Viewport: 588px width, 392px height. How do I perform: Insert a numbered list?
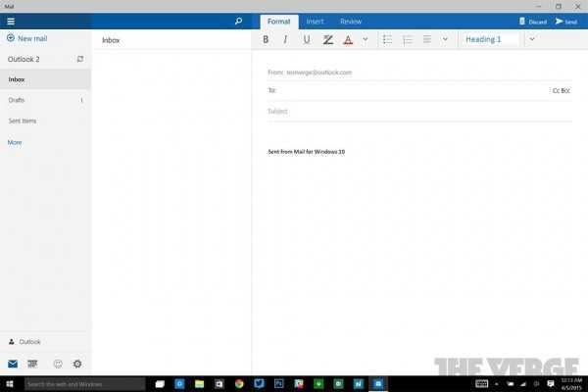pyautogui.click(x=408, y=39)
